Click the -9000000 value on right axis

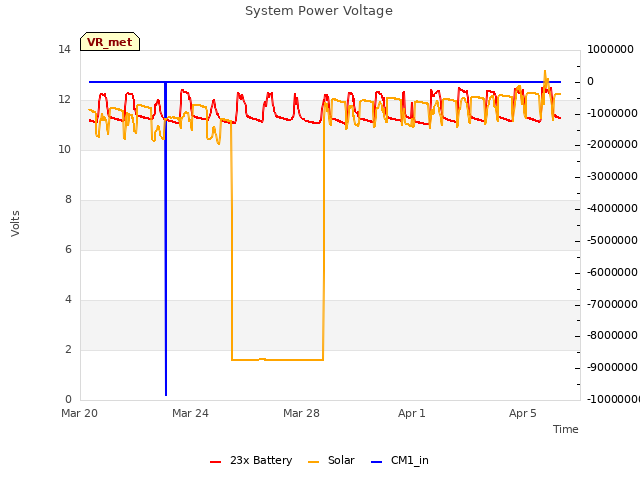(612, 368)
